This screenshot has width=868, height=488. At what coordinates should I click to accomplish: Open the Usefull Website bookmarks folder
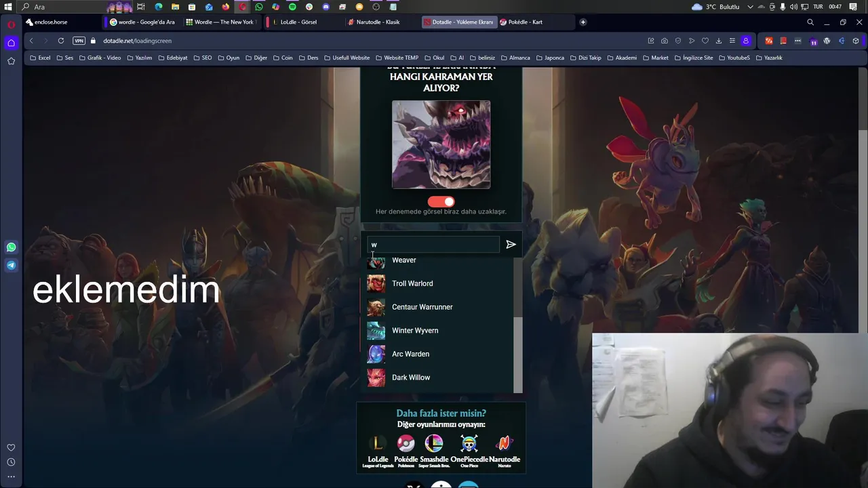coord(347,58)
